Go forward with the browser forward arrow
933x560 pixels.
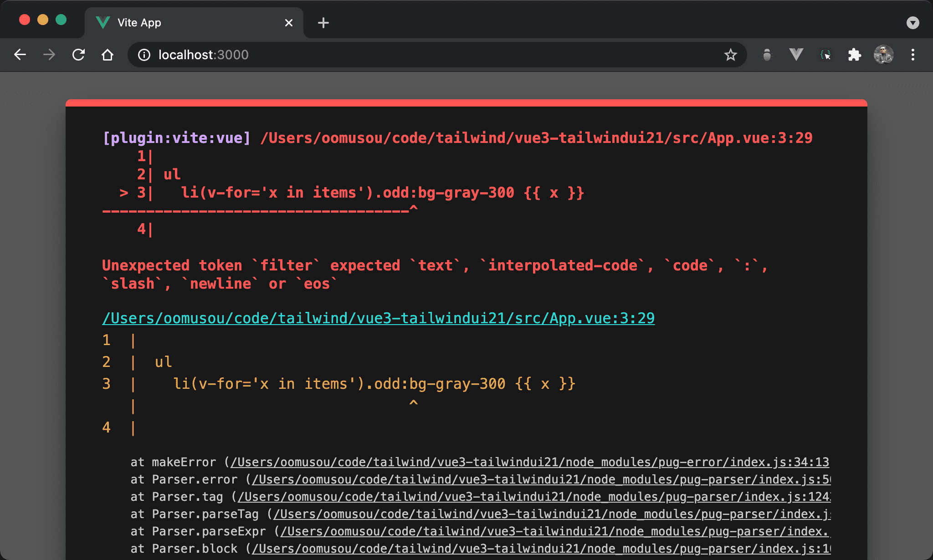49,55
